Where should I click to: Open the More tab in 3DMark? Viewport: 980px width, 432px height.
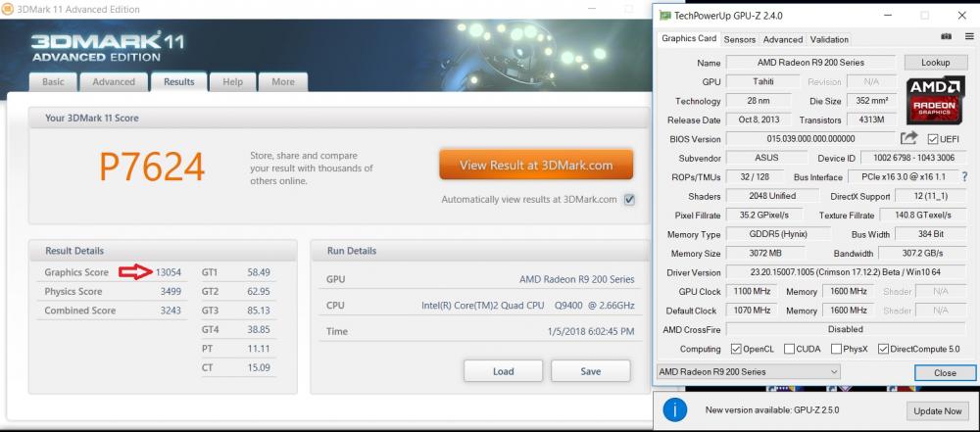pos(282,82)
